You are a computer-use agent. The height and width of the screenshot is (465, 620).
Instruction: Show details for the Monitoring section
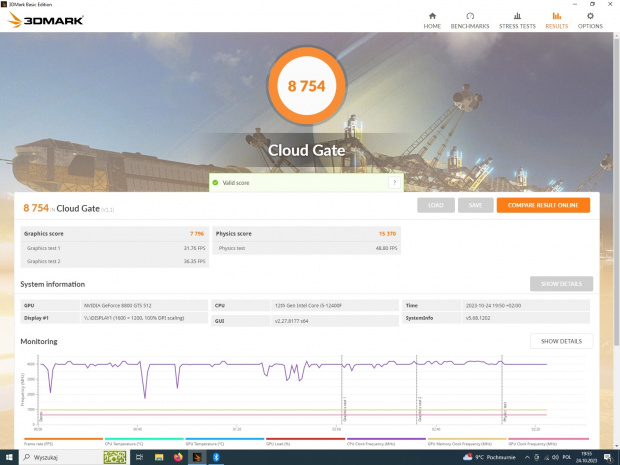click(x=561, y=341)
